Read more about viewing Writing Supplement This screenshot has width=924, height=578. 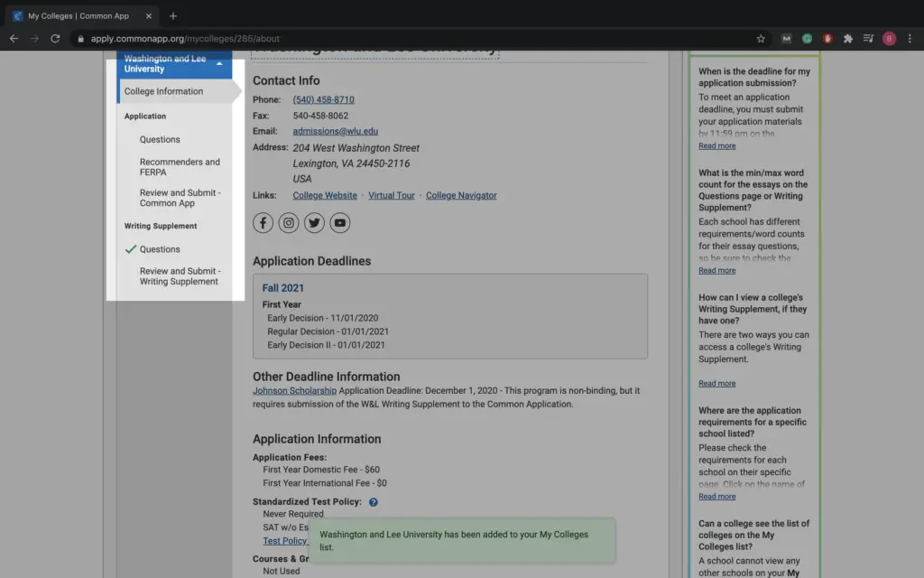[x=717, y=383]
